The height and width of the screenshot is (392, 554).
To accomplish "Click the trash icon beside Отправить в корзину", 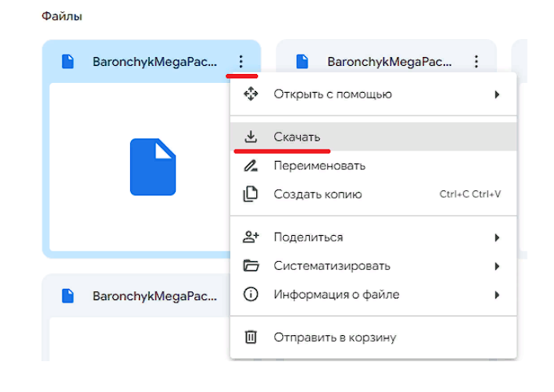I will pyautogui.click(x=251, y=337).
